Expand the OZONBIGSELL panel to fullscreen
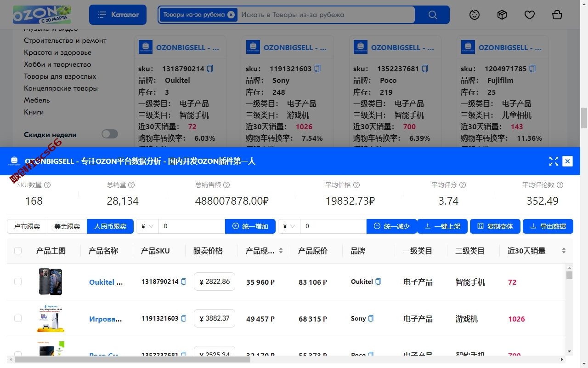 [554, 161]
